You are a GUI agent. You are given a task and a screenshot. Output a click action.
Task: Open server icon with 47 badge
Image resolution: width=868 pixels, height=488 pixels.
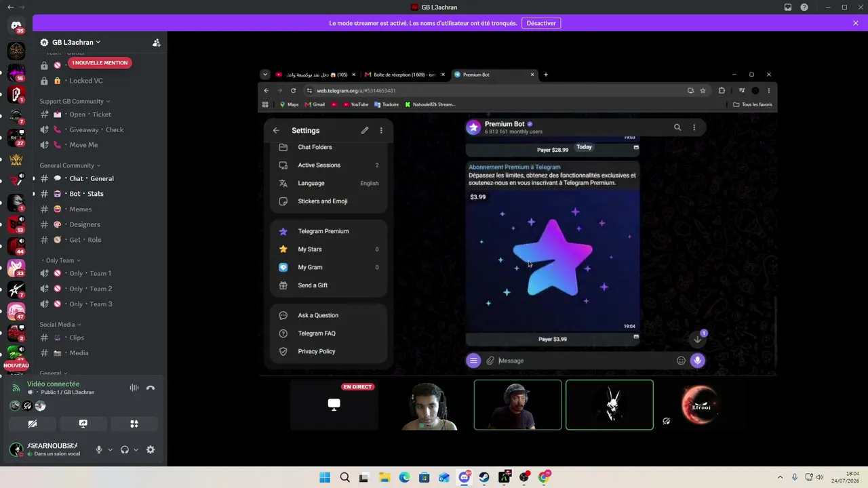(16, 311)
